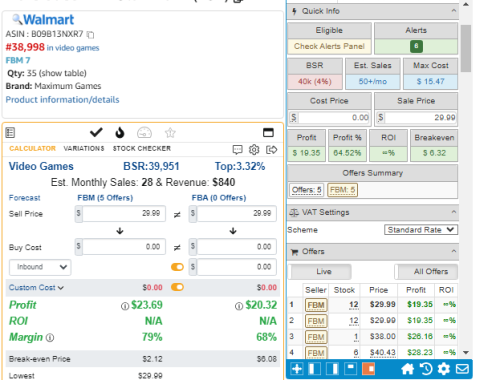Open the history clock icon
This screenshot has height=380, width=500.
[426, 369]
